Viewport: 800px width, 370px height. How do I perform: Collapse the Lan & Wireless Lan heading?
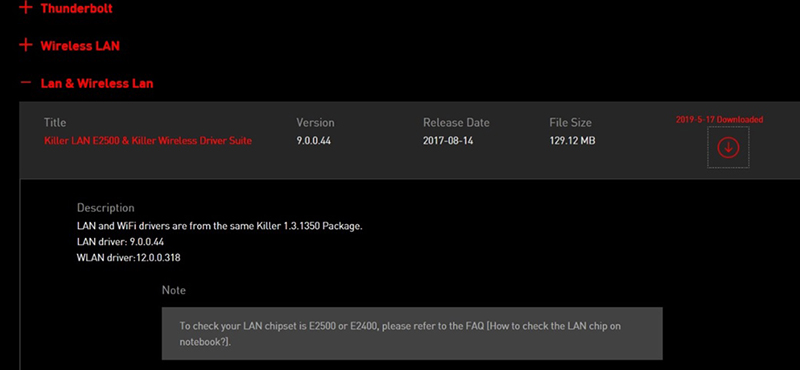(x=97, y=83)
